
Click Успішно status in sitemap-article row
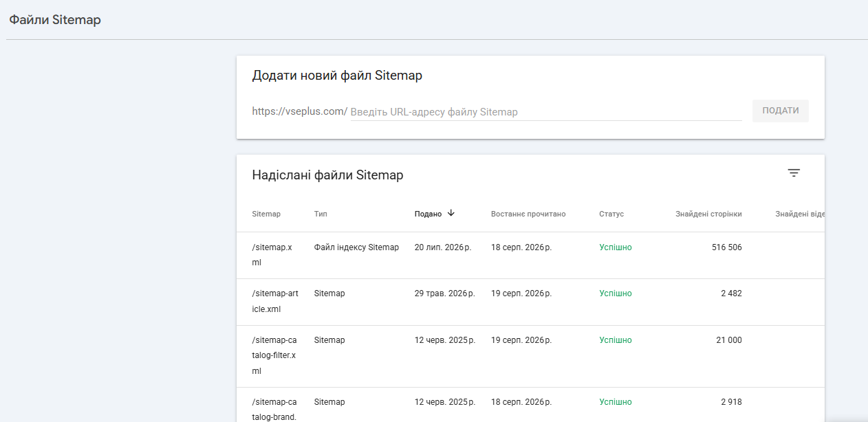(x=616, y=293)
